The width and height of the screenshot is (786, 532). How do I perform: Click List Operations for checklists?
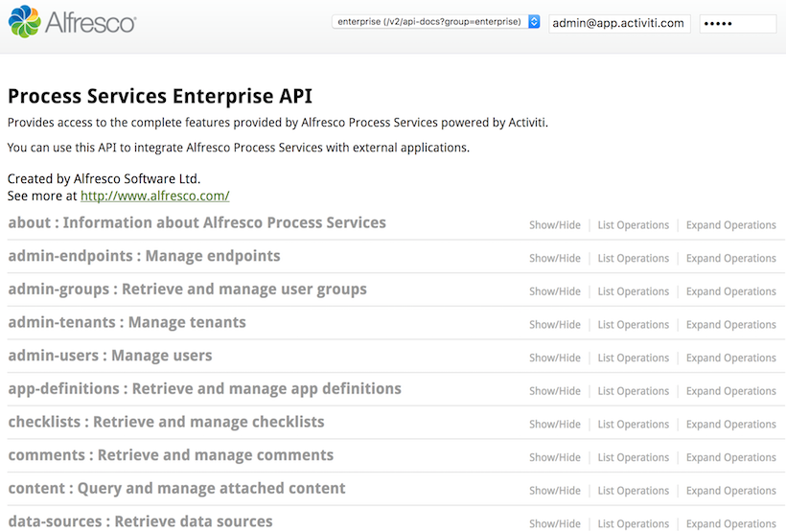click(633, 425)
